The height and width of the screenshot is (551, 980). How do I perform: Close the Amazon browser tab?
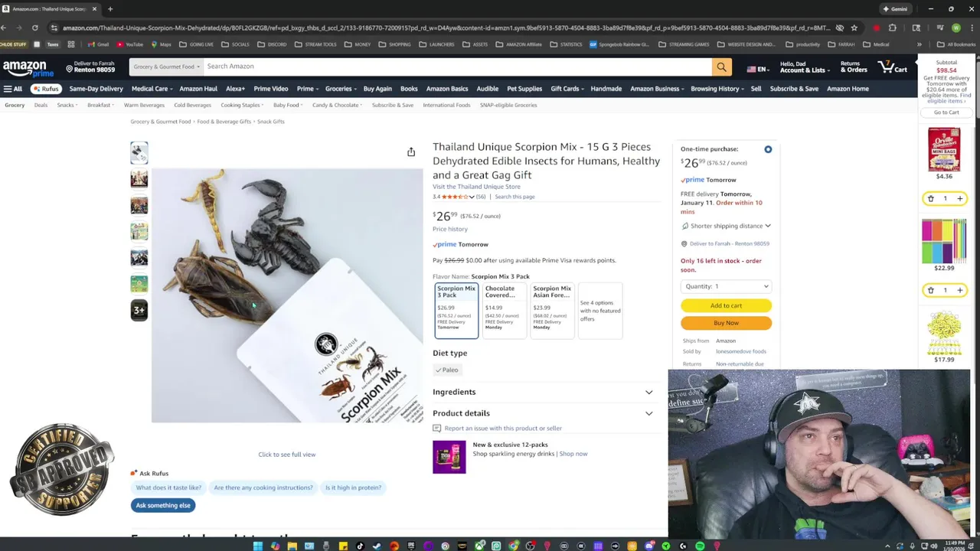pos(94,9)
